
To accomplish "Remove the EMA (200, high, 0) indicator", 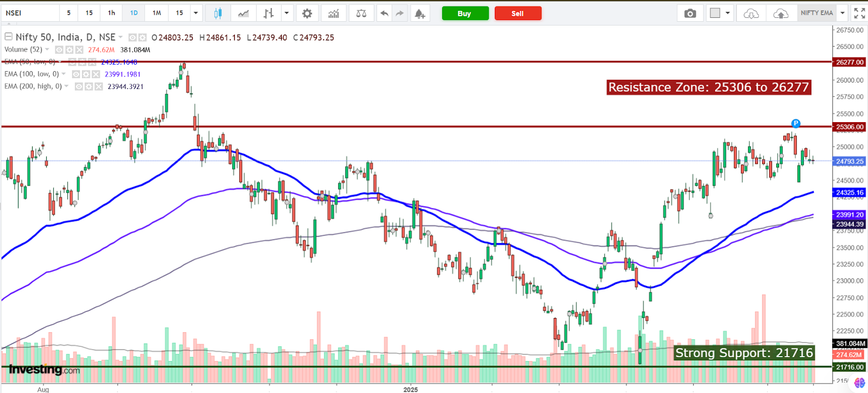I will [x=98, y=87].
